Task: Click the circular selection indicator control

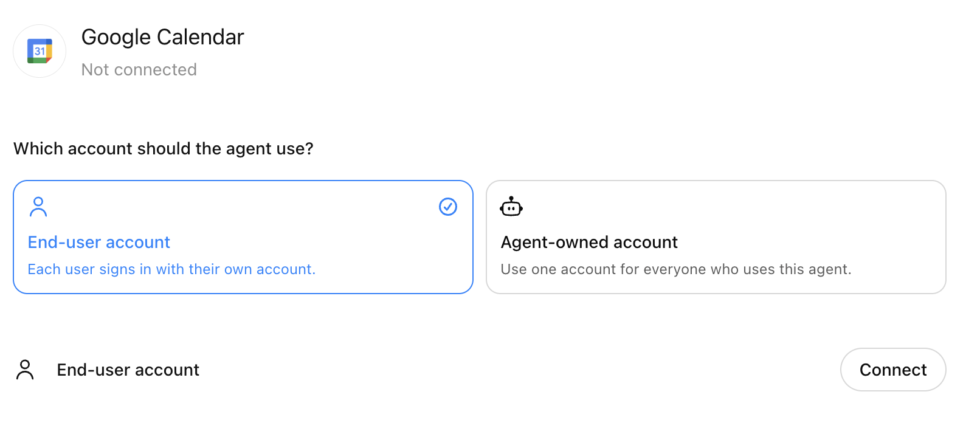Action: pos(447,207)
